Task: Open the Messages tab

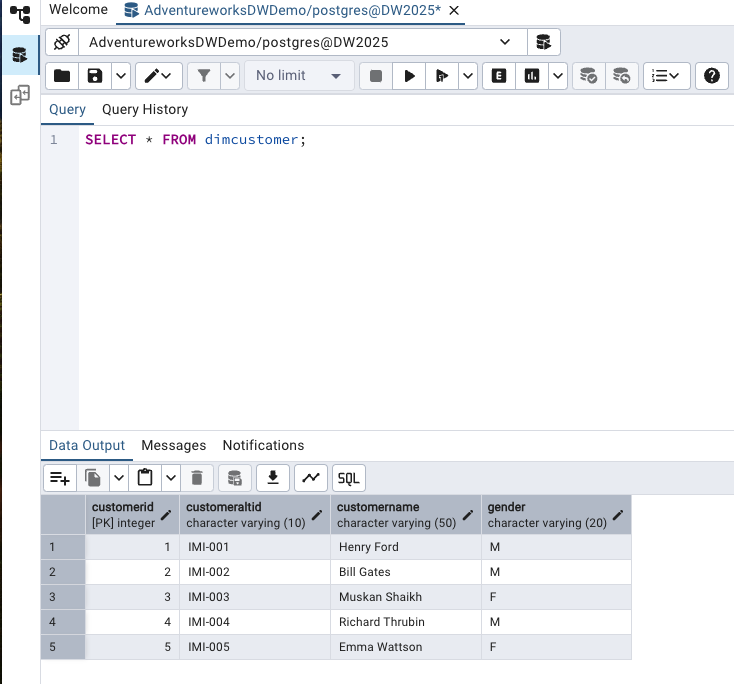Action: tap(173, 446)
